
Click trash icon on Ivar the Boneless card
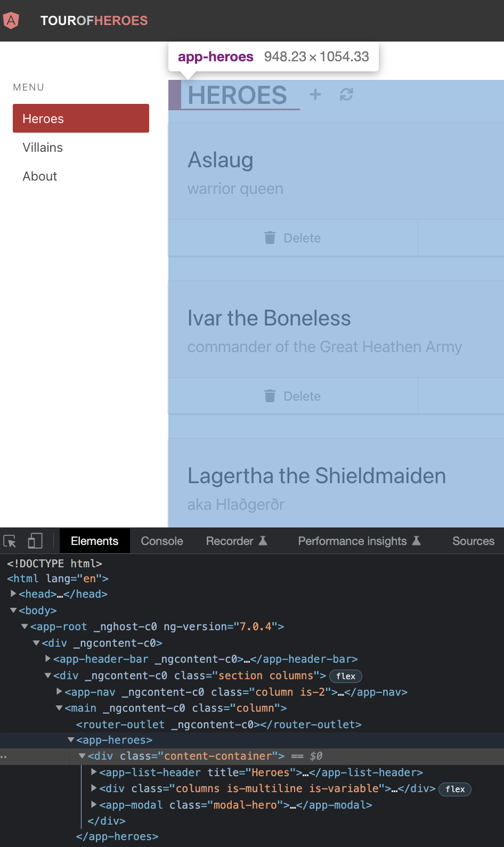click(270, 396)
